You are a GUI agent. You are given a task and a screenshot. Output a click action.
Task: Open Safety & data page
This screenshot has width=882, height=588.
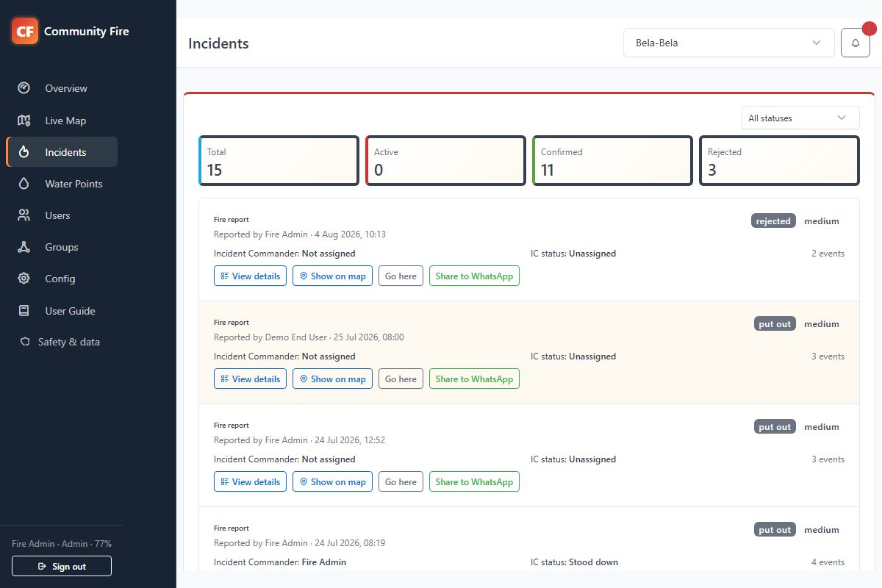[x=62, y=342]
